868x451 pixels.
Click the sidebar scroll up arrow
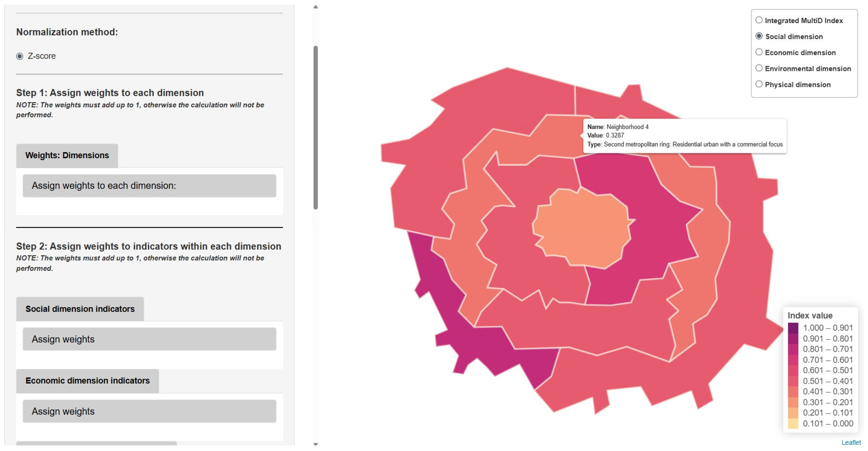point(315,7)
